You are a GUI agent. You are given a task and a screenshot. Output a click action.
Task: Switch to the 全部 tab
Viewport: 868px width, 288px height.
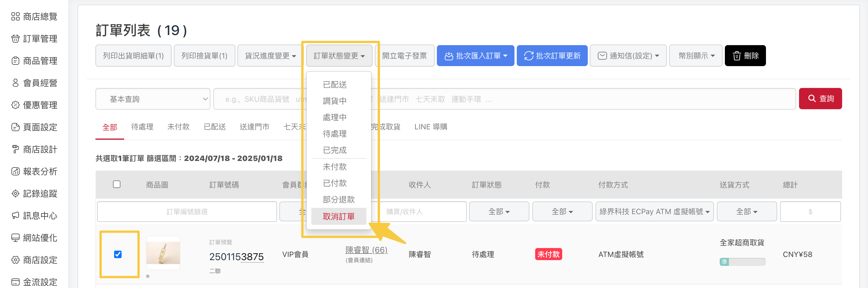click(x=110, y=127)
